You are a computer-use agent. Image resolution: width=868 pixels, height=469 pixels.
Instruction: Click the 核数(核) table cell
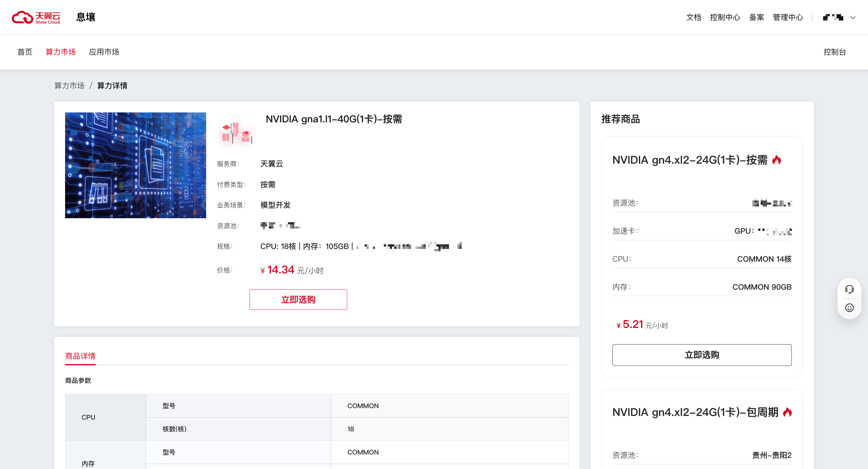tap(238, 429)
